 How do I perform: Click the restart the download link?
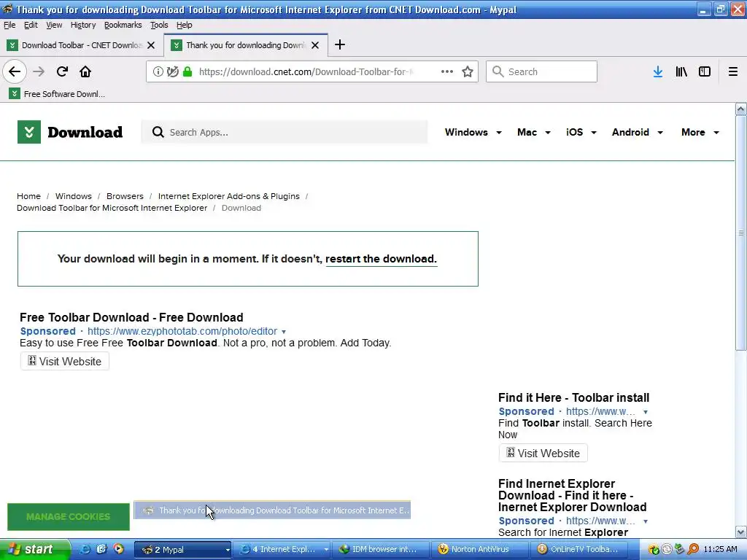click(x=381, y=259)
